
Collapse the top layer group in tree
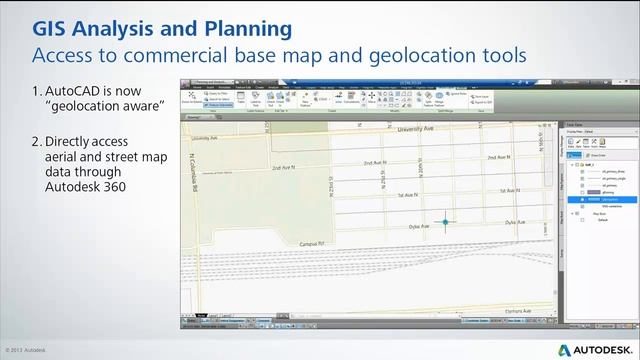click(x=572, y=165)
